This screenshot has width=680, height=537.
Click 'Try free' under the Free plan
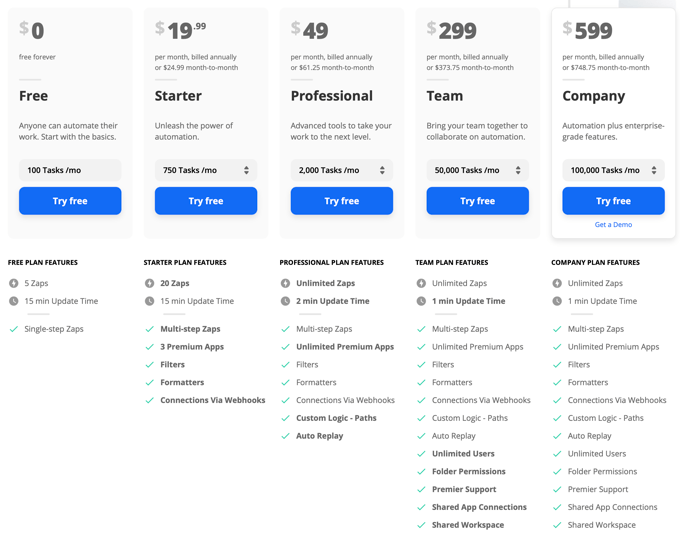coord(70,201)
